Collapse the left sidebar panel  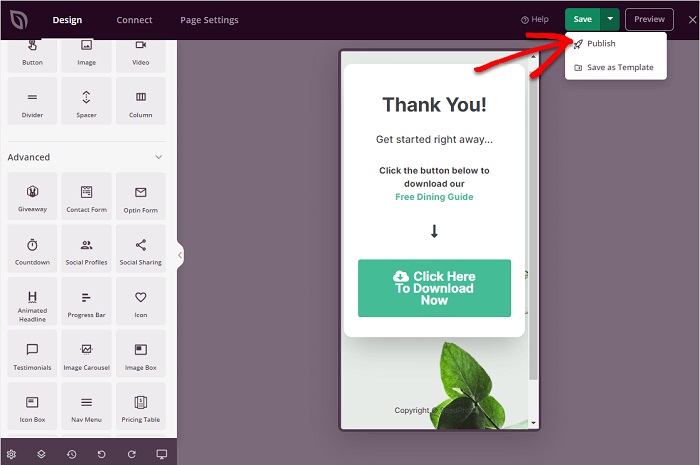pyautogui.click(x=180, y=255)
